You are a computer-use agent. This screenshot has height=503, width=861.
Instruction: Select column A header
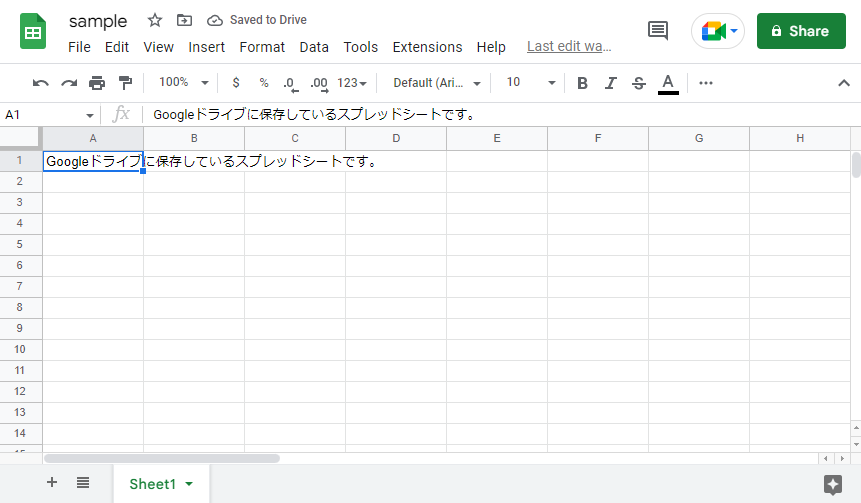pyautogui.click(x=93, y=138)
